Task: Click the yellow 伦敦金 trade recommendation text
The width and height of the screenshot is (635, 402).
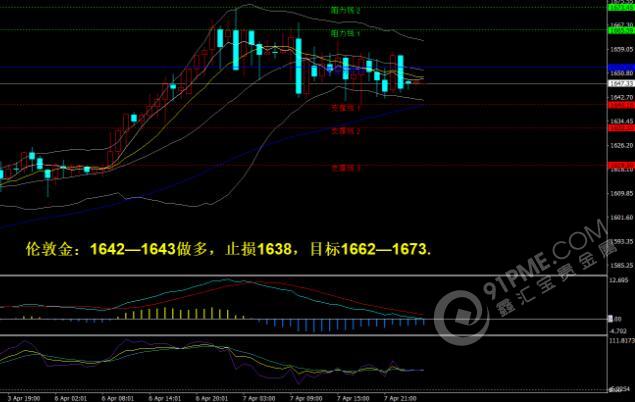Action: tap(228, 248)
